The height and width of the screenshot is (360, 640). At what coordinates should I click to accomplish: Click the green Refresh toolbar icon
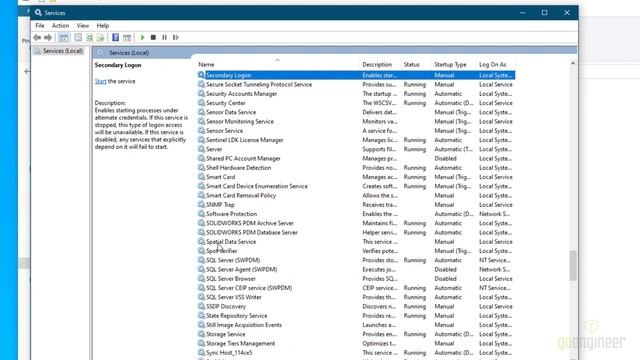(89, 38)
